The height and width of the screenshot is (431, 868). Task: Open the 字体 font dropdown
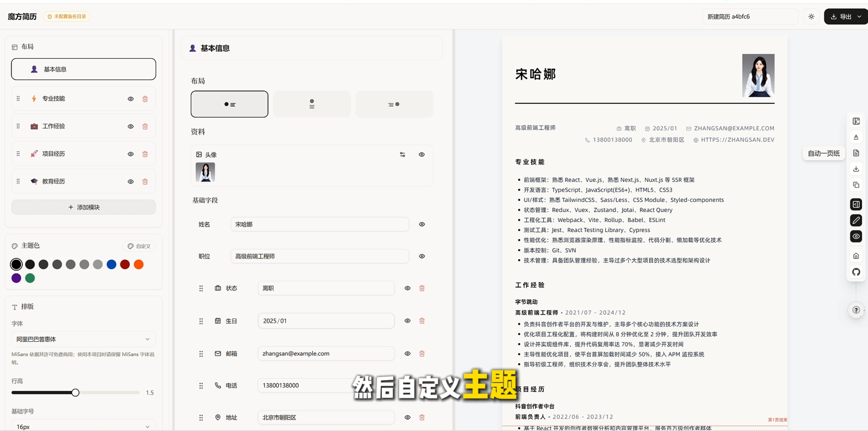83,339
